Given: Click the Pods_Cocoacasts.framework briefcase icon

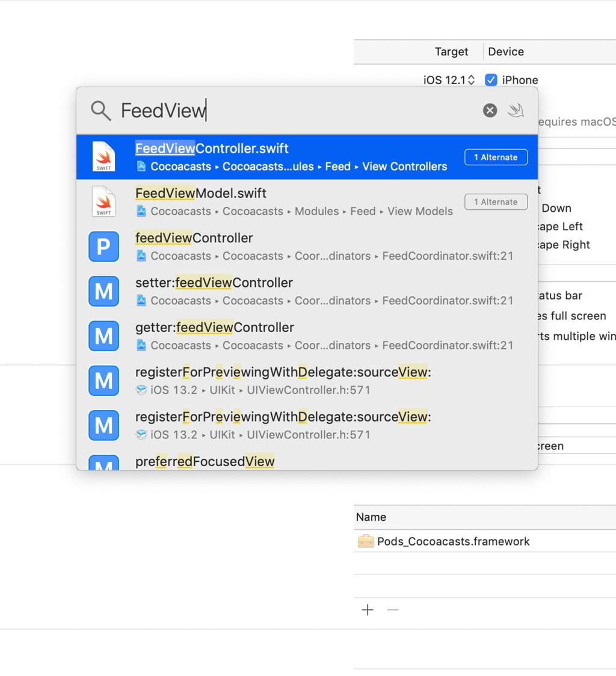Looking at the screenshot, I should [366, 541].
